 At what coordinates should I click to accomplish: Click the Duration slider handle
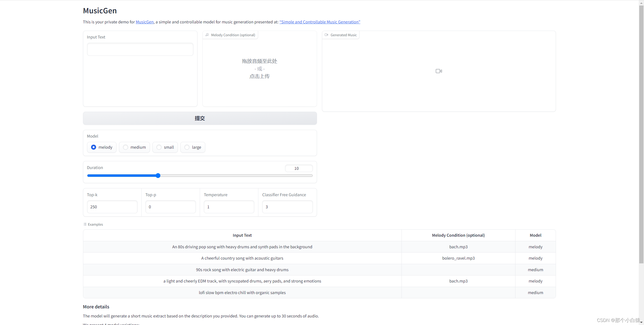click(158, 176)
